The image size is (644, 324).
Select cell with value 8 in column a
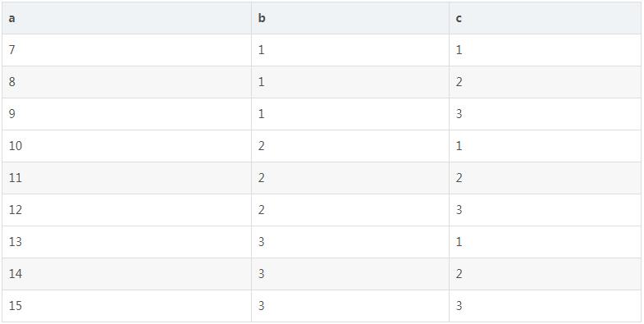(126, 82)
